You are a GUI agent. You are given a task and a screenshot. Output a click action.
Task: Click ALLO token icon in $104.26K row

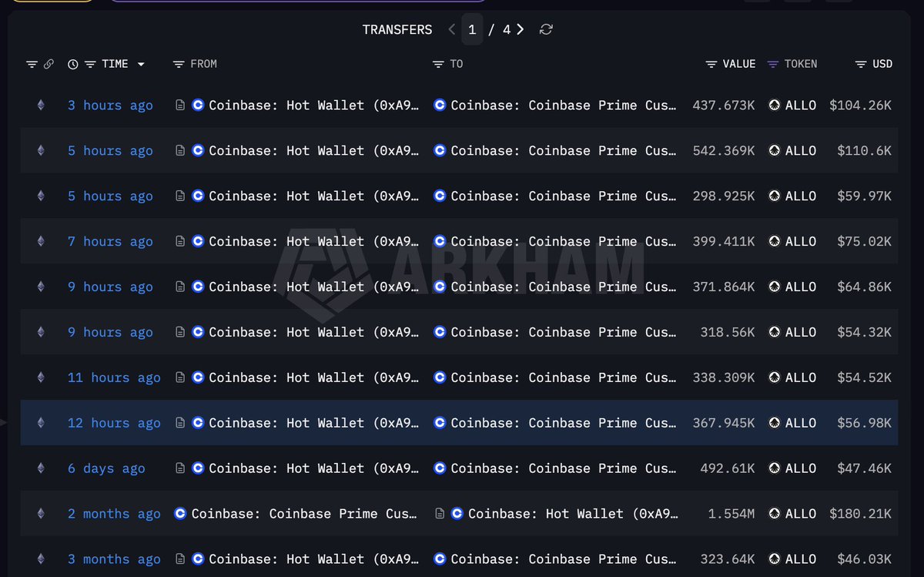pos(775,105)
